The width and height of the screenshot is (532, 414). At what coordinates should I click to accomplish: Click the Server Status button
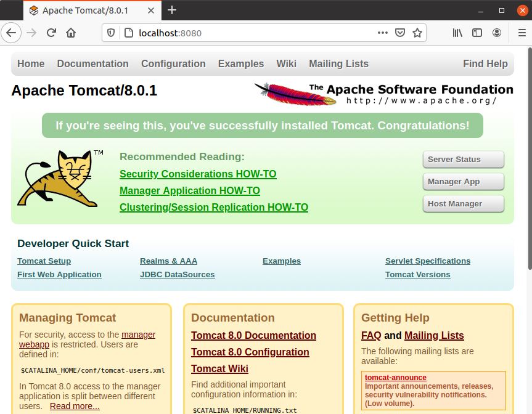464,160
